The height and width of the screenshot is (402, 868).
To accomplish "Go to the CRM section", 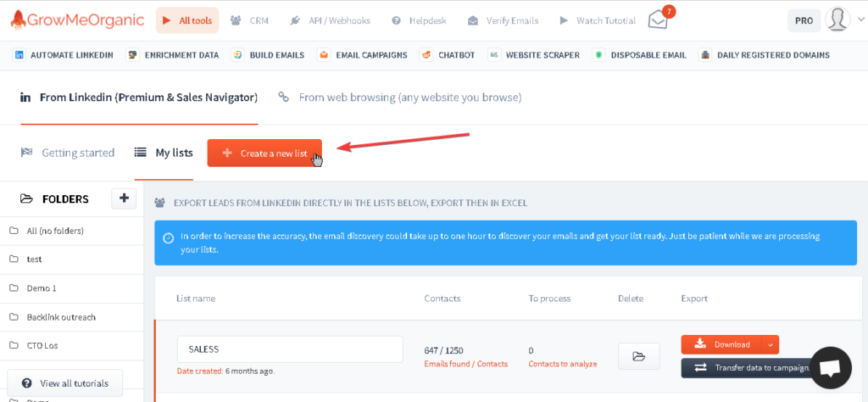I will (250, 20).
